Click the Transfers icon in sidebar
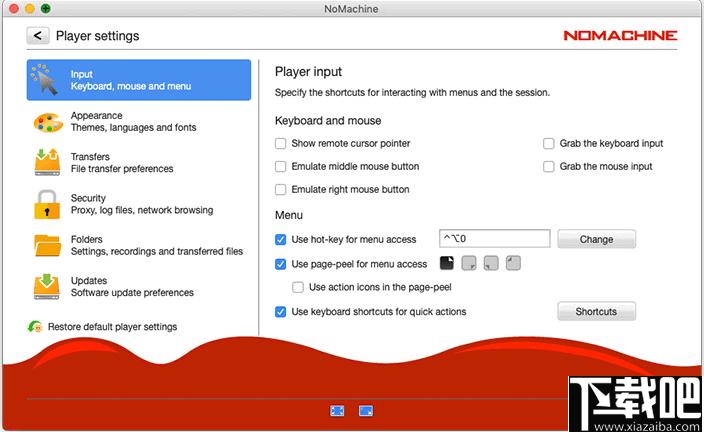Image resolution: width=704 pixels, height=432 pixels. pyautogui.click(x=47, y=162)
